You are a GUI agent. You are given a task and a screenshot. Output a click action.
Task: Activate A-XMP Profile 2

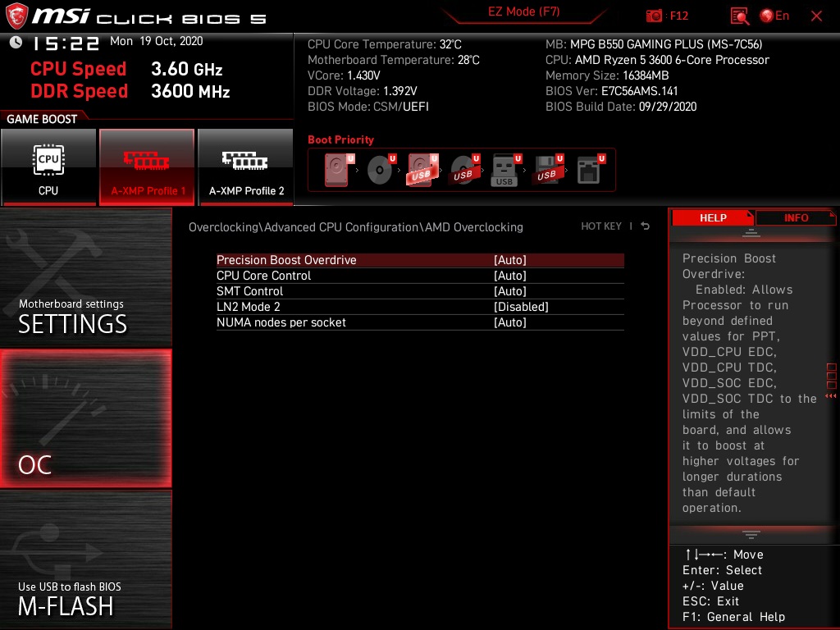pyautogui.click(x=245, y=167)
